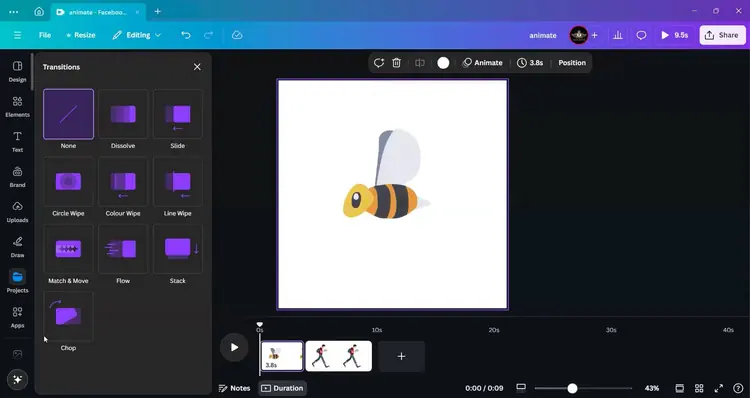Open the Resize menu
Image resolution: width=750 pixels, height=398 pixels.
81,35
